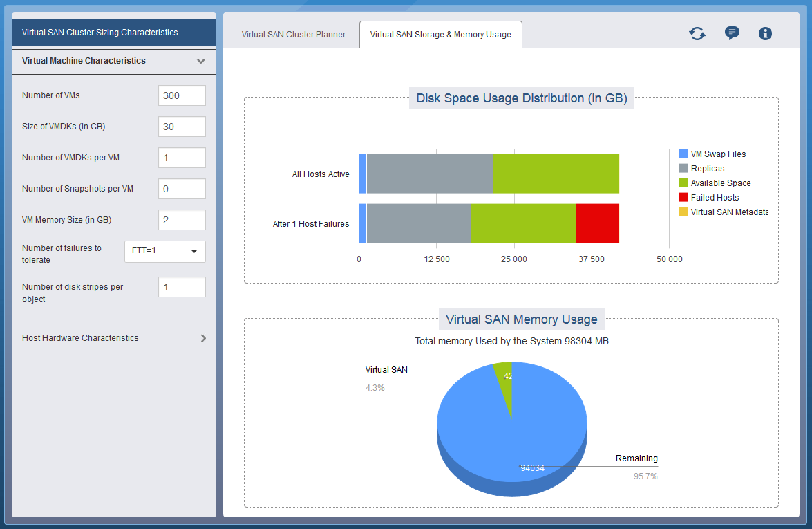
Task: Switch to Virtual SAN Cluster Planner tab
Action: 293,34
